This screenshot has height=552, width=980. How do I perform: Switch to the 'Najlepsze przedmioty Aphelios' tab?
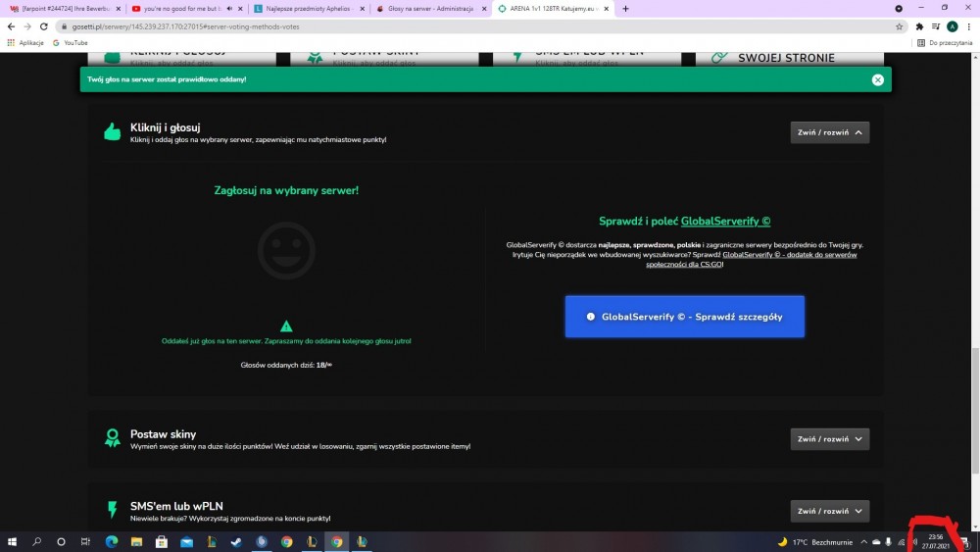tap(310, 9)
